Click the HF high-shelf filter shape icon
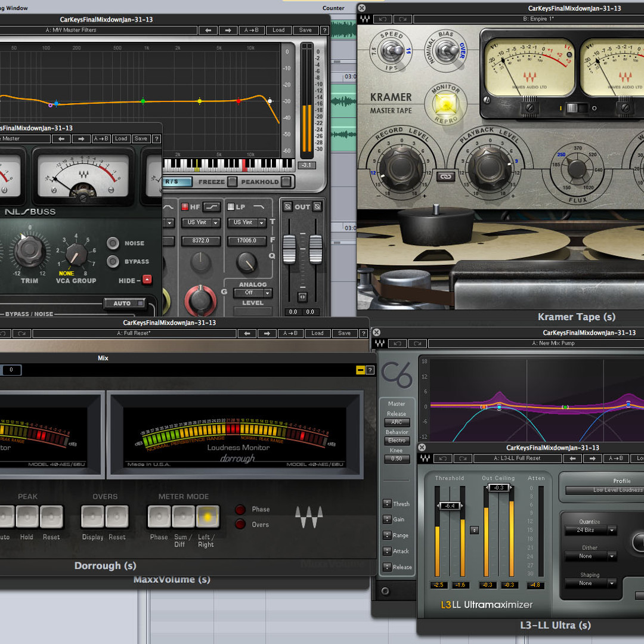This screenshot has height=644, width=644. pos(212,207)
